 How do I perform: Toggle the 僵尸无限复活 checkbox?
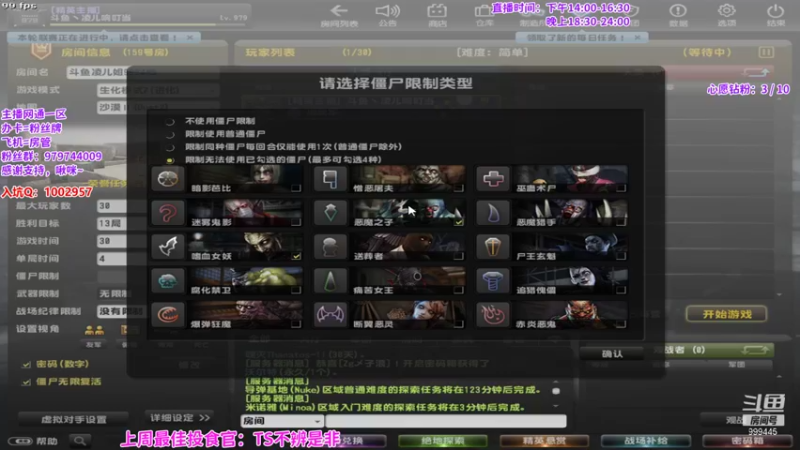coord(26,382)
